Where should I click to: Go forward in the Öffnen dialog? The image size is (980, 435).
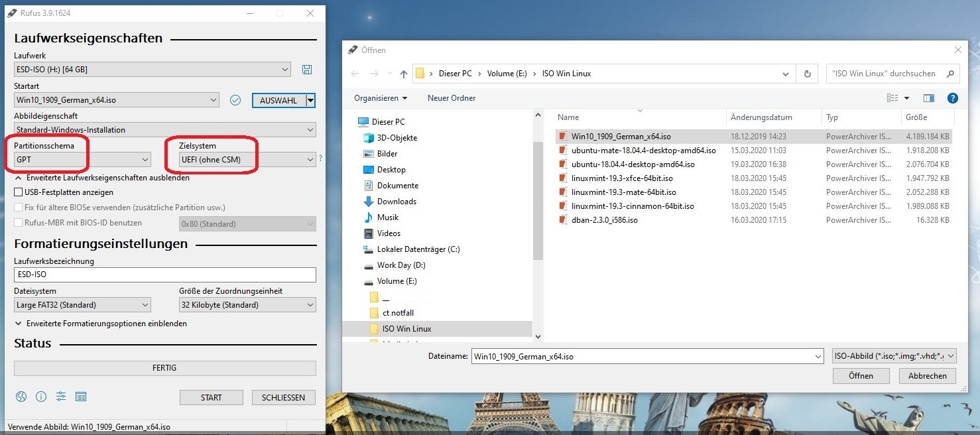point(374,74)
